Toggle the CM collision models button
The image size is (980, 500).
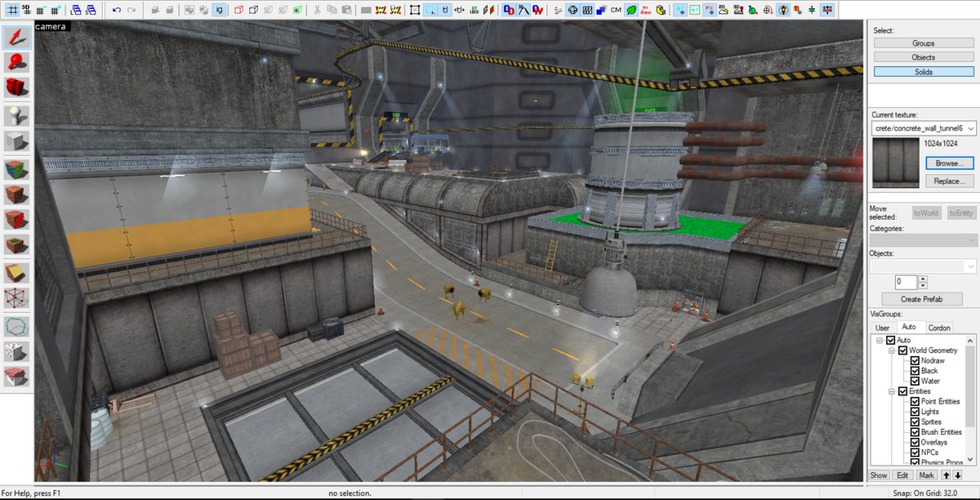(x=615, y=10)
